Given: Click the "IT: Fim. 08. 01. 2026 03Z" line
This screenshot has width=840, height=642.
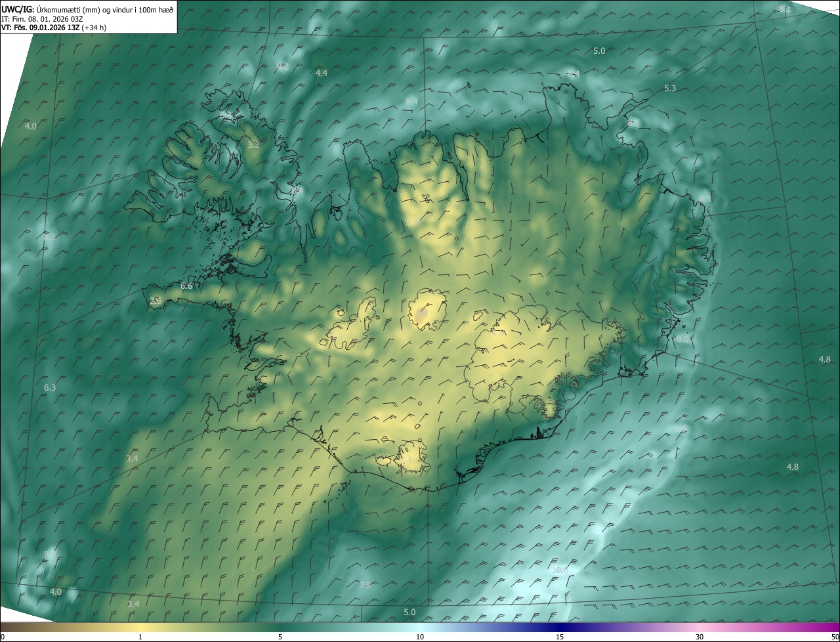Looking at the screenshot, I should click(42, 19).
